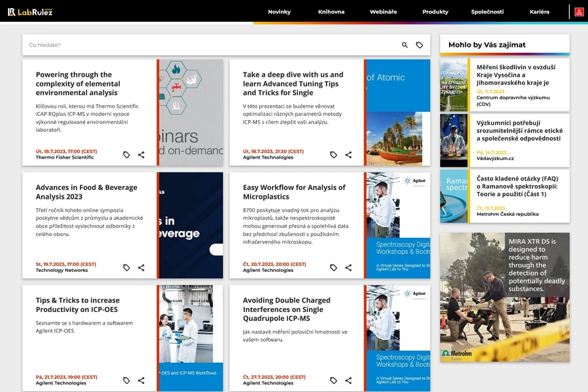Share the Avoiding Double Charged Interferences card

[349, 380]
